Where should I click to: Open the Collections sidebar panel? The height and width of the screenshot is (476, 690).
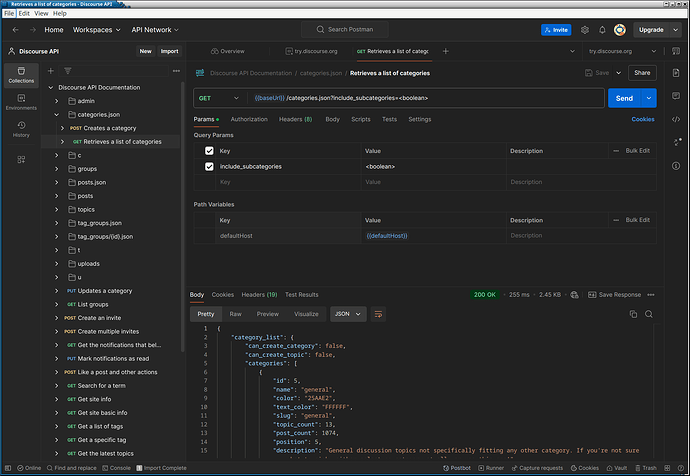(x=21, y=75)
